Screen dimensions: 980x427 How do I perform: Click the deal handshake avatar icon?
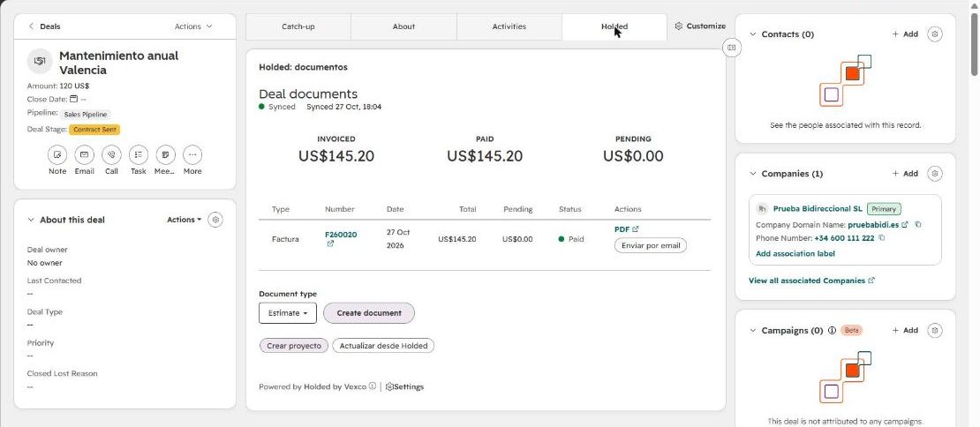(x=40, y=61)
